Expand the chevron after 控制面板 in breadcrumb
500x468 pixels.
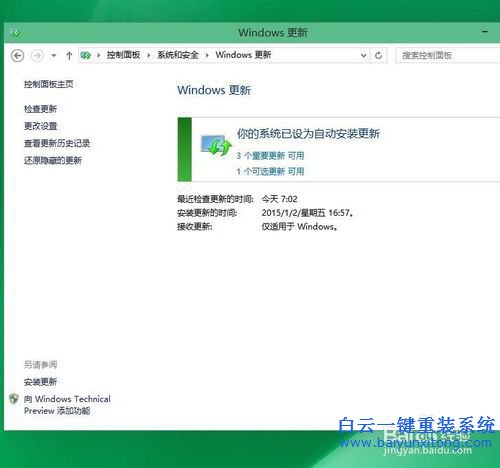click(x=149, y=55)
